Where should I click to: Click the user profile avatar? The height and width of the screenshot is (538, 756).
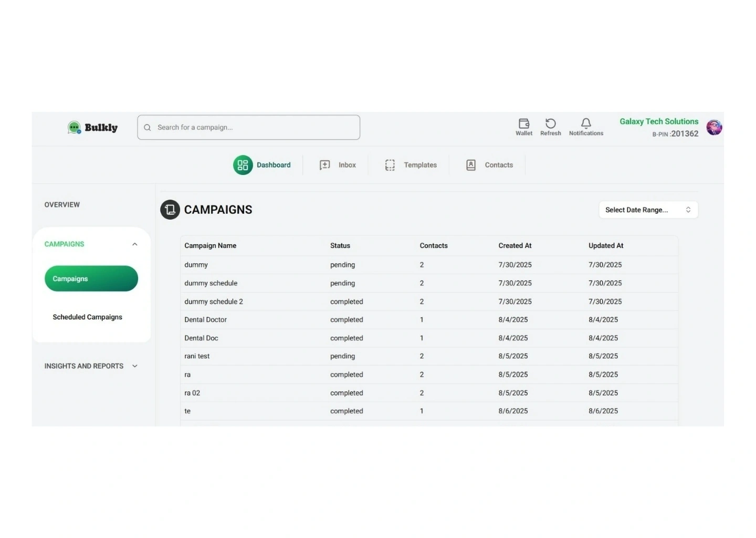(713, 127)
